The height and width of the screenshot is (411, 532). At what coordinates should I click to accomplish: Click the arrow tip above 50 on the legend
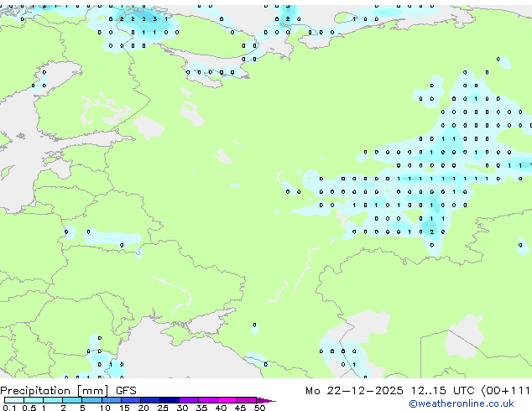coord(266,400)
